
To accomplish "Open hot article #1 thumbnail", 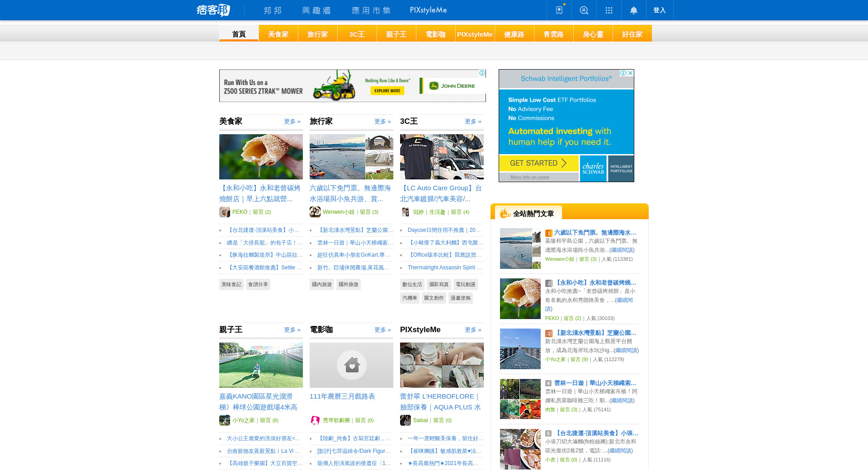I will (x=520, y=249).
